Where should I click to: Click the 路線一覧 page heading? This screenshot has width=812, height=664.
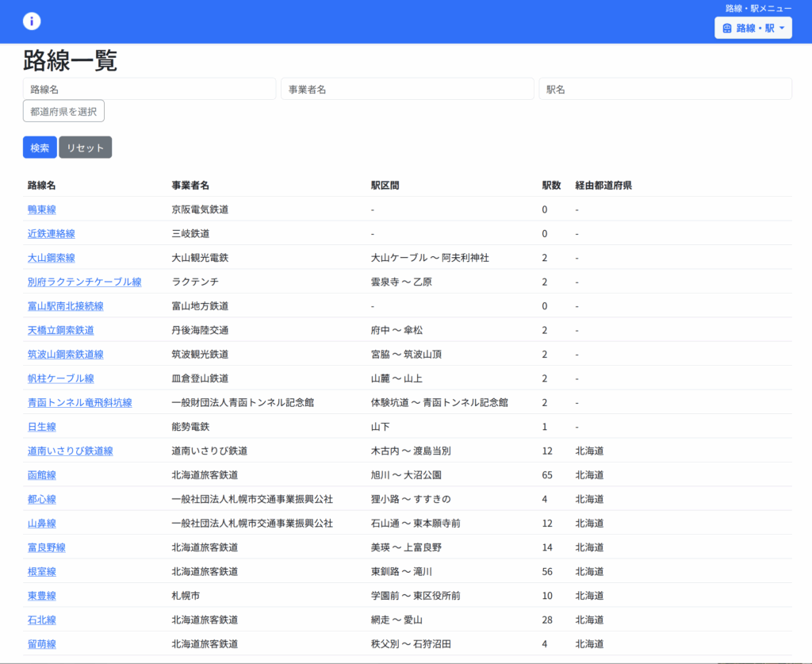(70, 60)
